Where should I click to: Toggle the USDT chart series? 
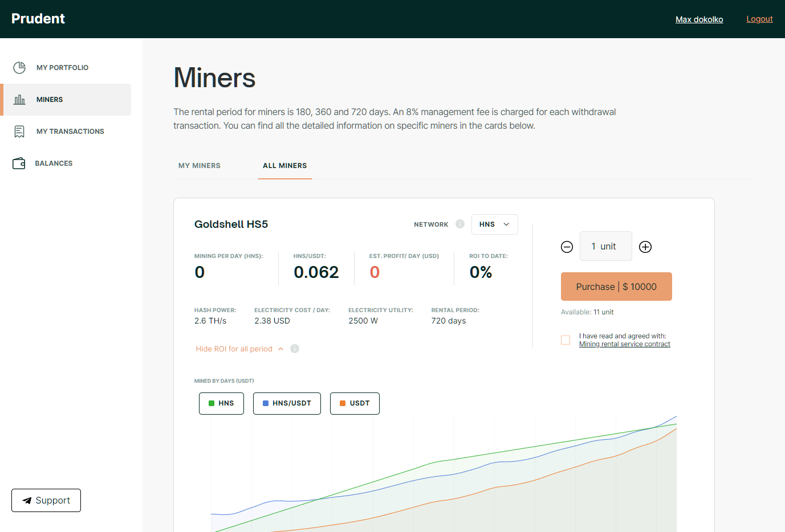pyautogui.click(x=355, y=403)
